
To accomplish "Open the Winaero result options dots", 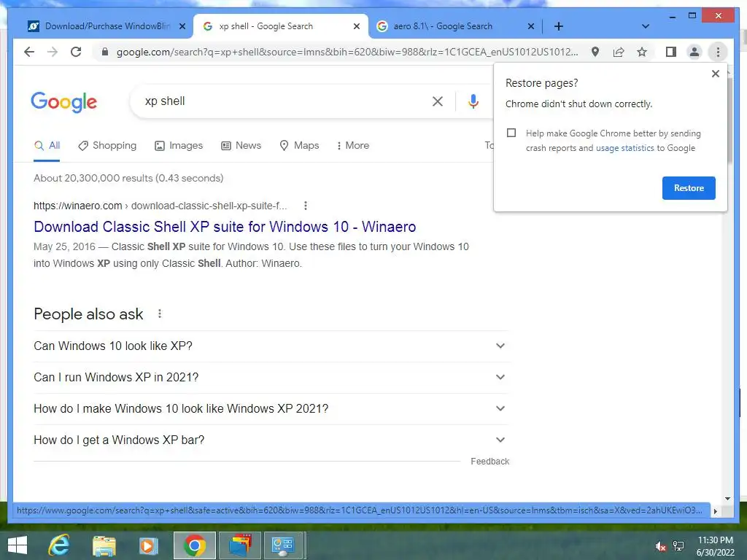I will pyautogui.click(x=306, y=206).
